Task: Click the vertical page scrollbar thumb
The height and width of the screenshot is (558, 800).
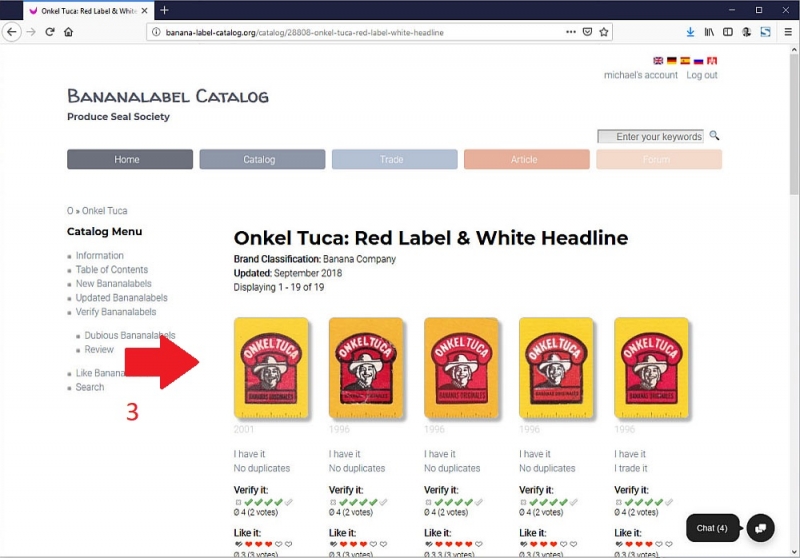Action: [794, 122]
